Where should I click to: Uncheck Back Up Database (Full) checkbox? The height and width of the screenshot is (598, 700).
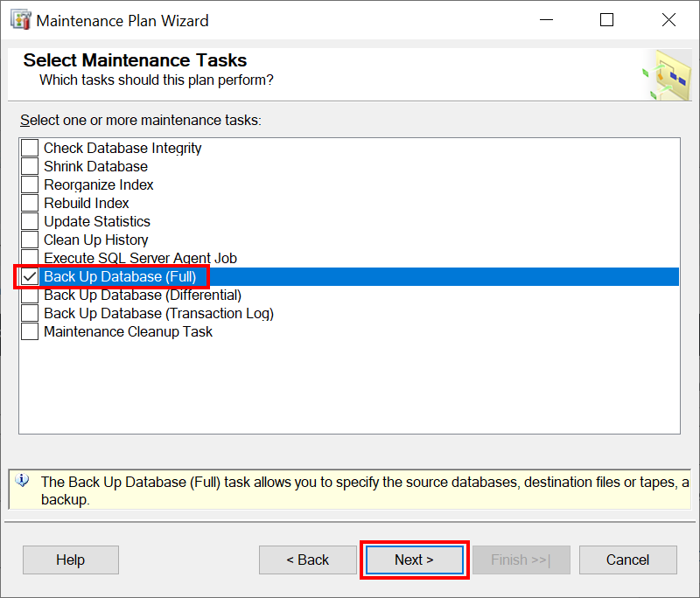[30, 276]
